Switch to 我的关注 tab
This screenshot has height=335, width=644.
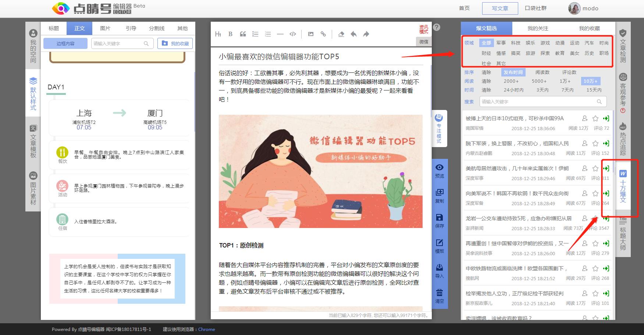[x=538, y=28]
